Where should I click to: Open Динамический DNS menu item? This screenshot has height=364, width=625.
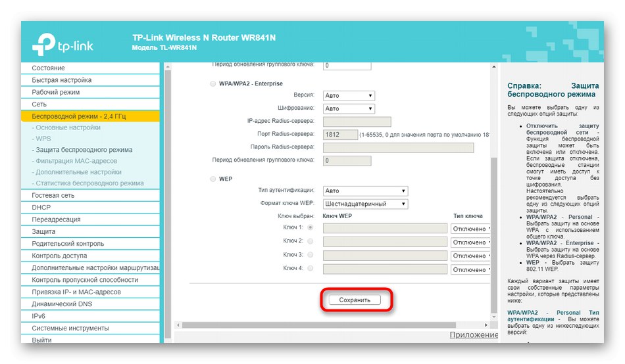(90, 304)
